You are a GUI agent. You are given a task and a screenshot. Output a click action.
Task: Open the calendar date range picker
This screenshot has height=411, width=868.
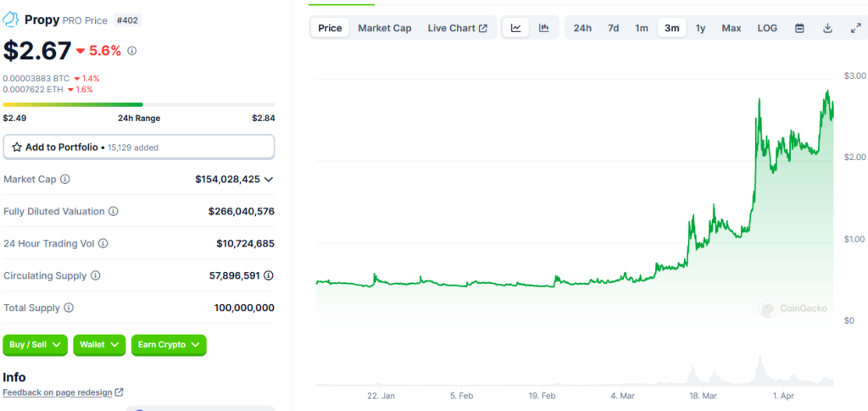tap(799, 28)
